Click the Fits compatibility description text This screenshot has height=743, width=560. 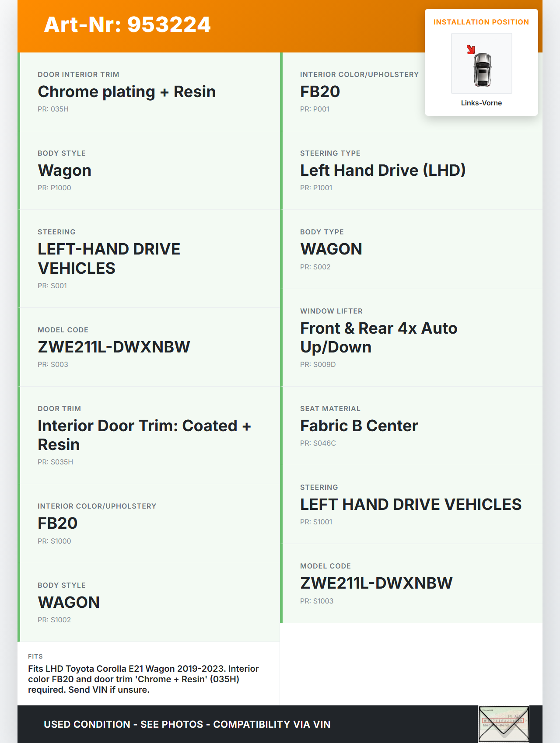coord(143,679)
